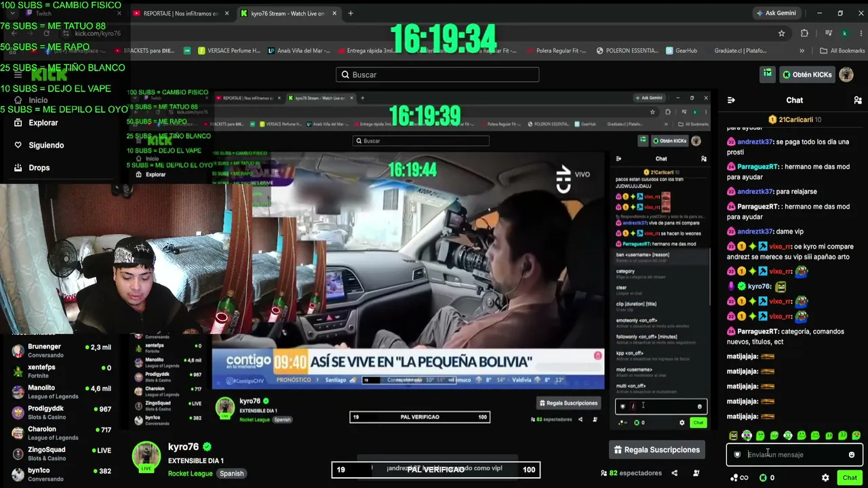Click the verified badge next to kyro76

[x=208, y=447]
